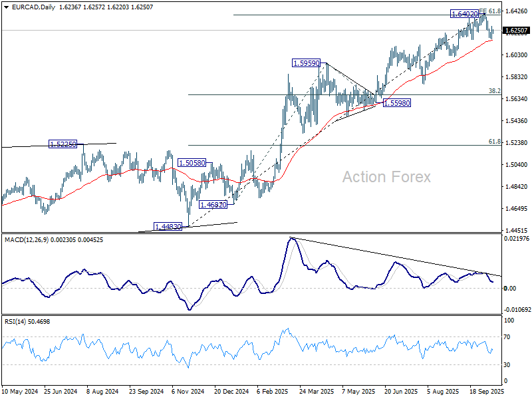The width and height of the screenshot is (532, 399).
Task: Click the 1.44830 low price label
Action: (x=168, y=227)
